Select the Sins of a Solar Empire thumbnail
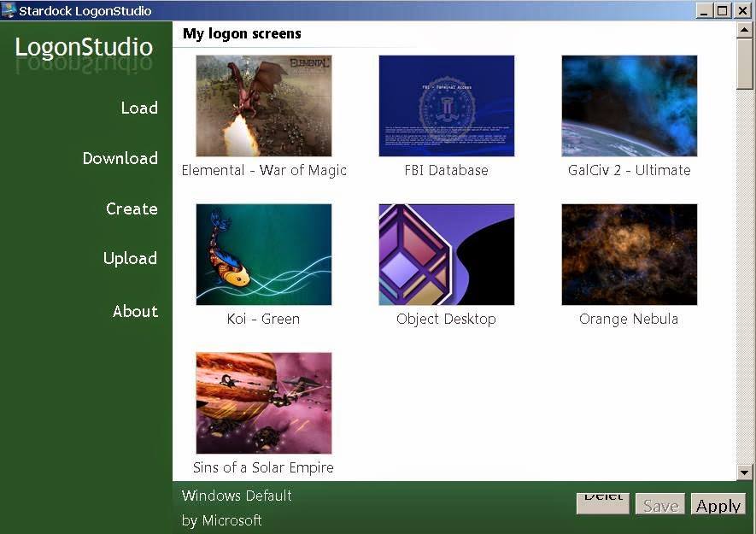Screen dimensions: 756x534 pos(264,402)
